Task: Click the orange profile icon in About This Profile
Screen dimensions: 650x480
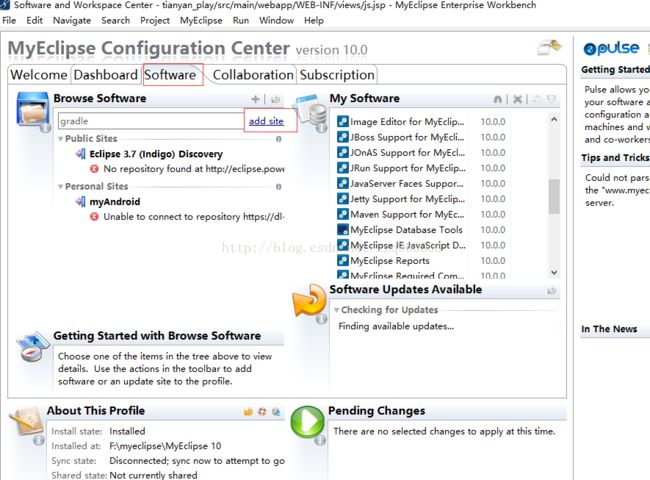Action: point(248,412)
